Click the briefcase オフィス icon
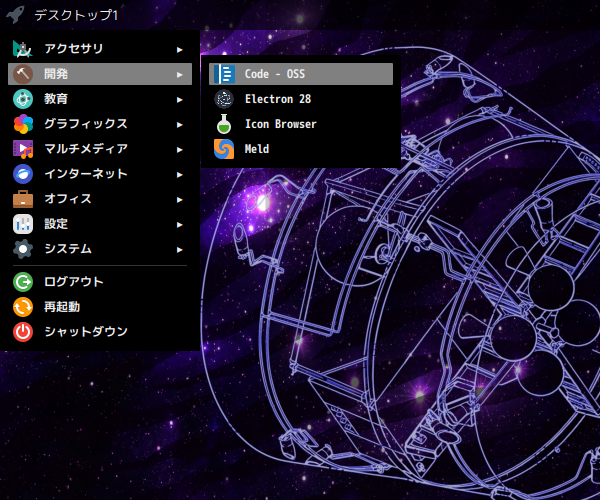600x500 pixels. pos(23,199)
